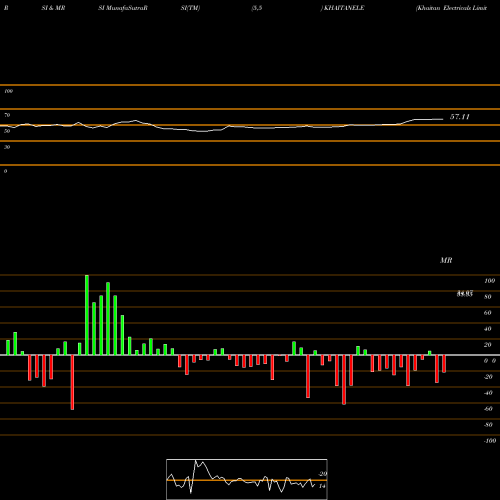Click the 60 label on MR axis
500x500 pixels.
click(488, 313)
